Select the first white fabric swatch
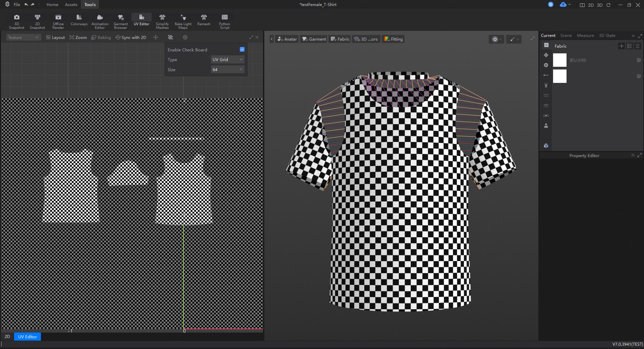644x349 pixels. (x=559, y=60)
